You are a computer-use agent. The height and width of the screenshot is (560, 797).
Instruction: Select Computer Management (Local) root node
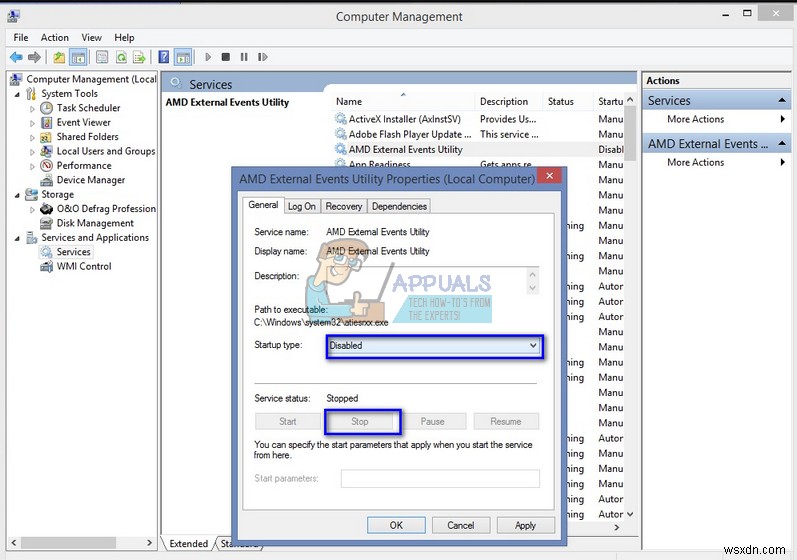[91, 79]
